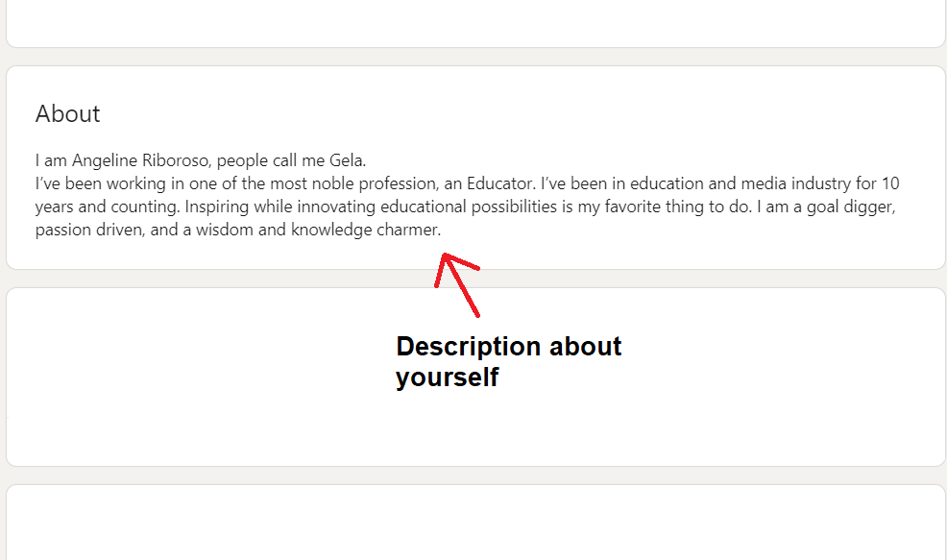Click the red arrow annotation

click(457, 284)
